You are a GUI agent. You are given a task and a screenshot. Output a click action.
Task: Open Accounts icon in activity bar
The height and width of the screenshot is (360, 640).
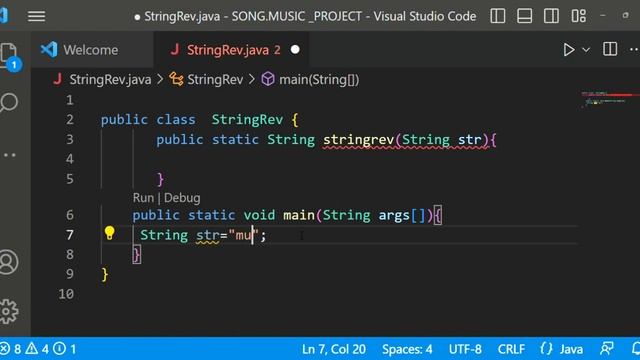coord(9,262)
